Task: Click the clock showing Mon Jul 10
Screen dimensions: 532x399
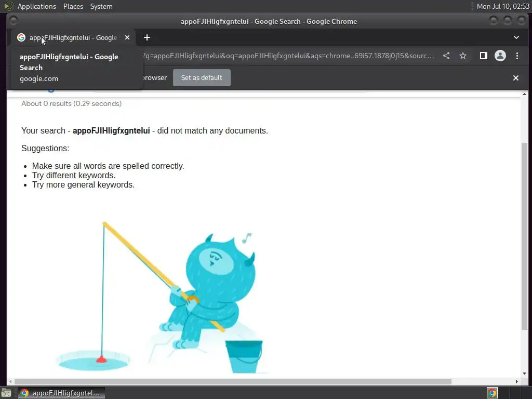Action: tap(503, 6)
